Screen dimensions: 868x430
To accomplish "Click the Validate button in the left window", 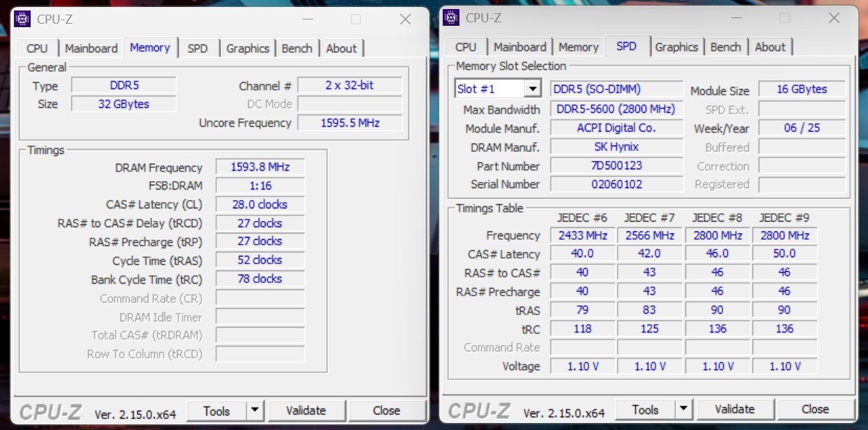I will pos(306,410).
